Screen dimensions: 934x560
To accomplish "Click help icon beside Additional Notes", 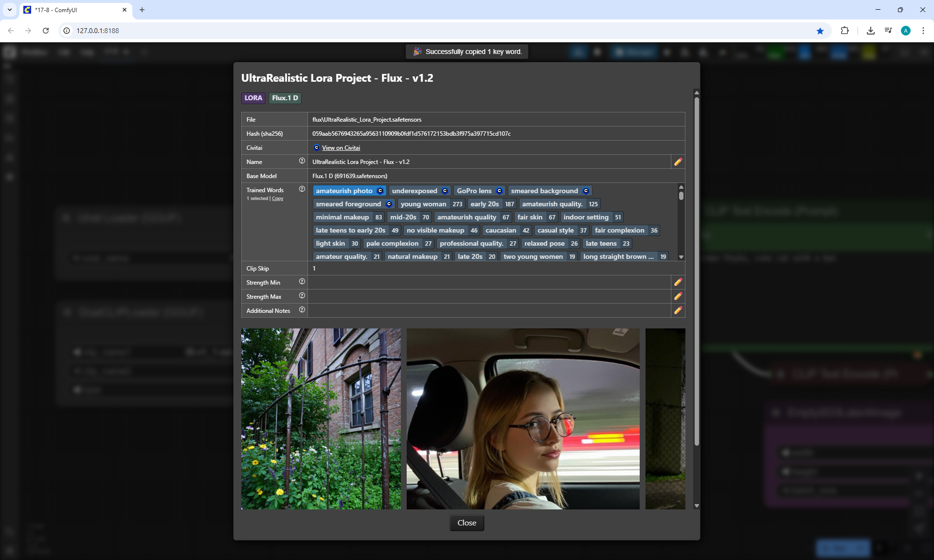I will [x=302, y=310].
